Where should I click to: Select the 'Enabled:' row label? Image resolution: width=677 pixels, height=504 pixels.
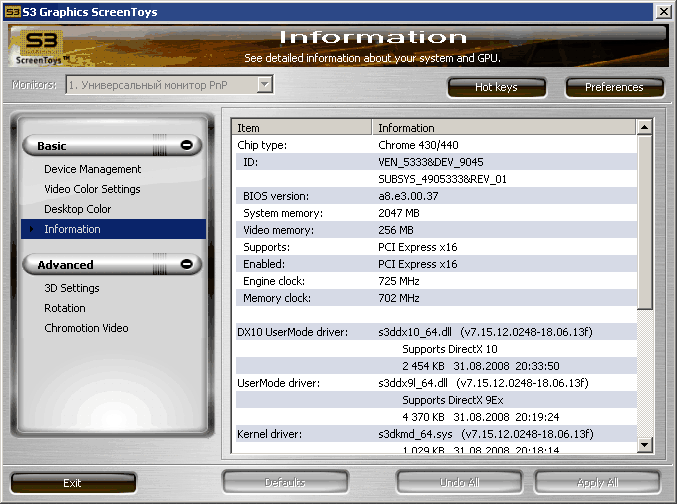(264, 264)
